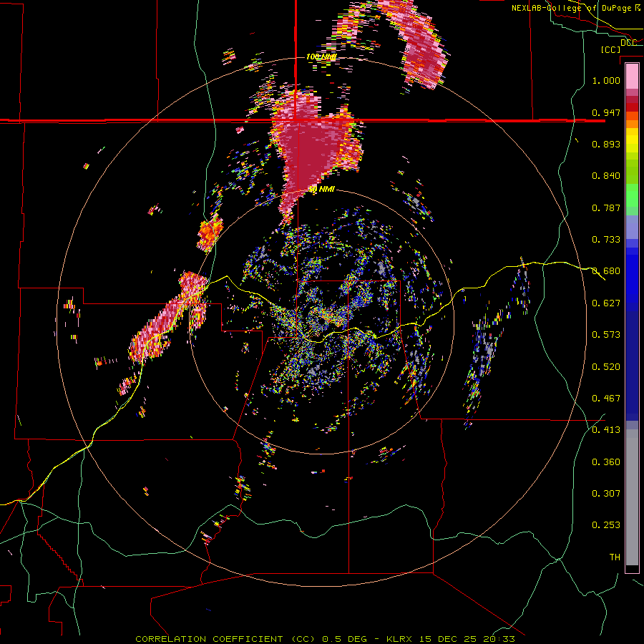
Task: Click the 0.307 legend value
Action: click(606, 494)
